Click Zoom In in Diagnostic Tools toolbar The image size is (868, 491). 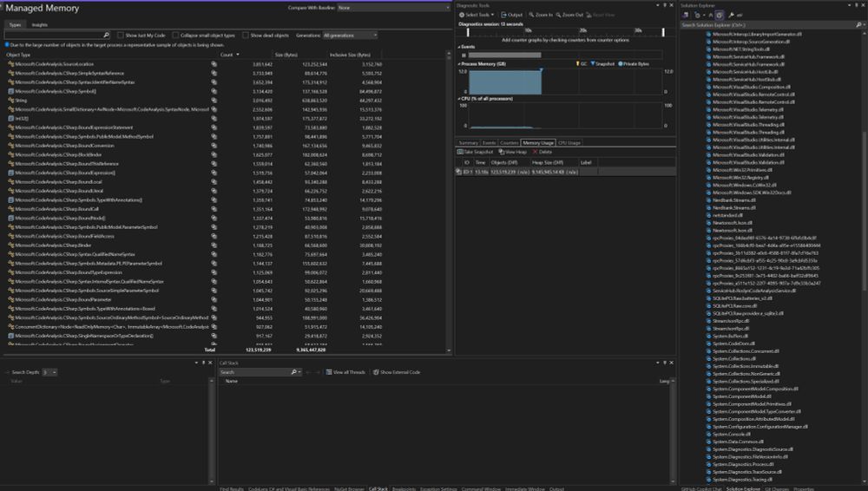click(540, 15)
